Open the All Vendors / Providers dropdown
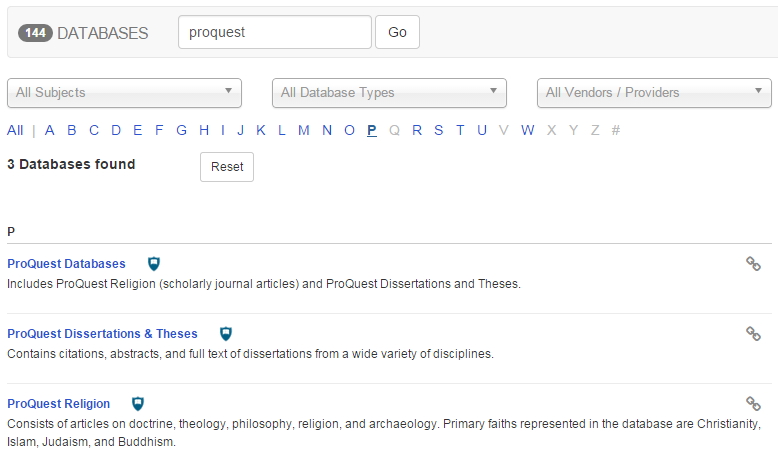 click(654, 93)
